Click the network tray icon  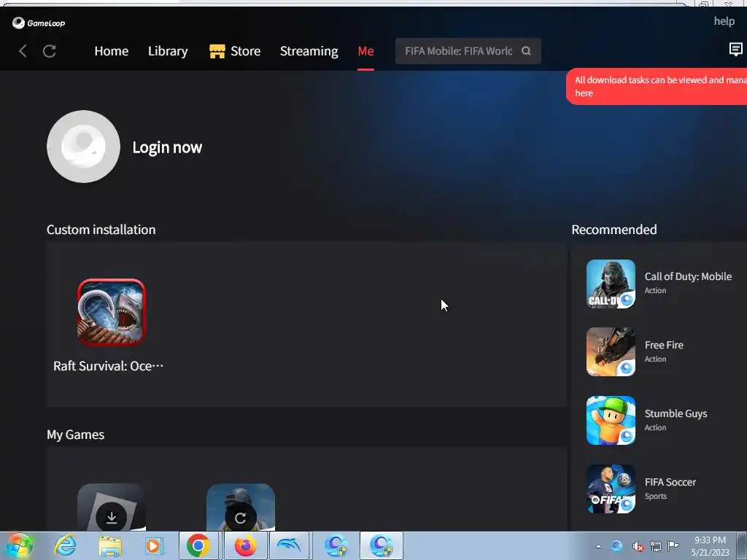click(656, 546)
